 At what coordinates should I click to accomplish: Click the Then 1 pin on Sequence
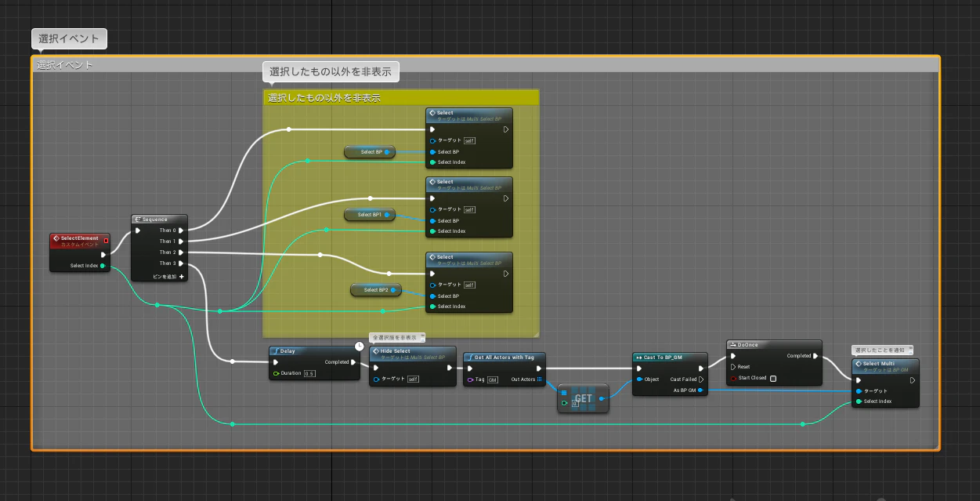pyautogui.click(x=181, y=241)
